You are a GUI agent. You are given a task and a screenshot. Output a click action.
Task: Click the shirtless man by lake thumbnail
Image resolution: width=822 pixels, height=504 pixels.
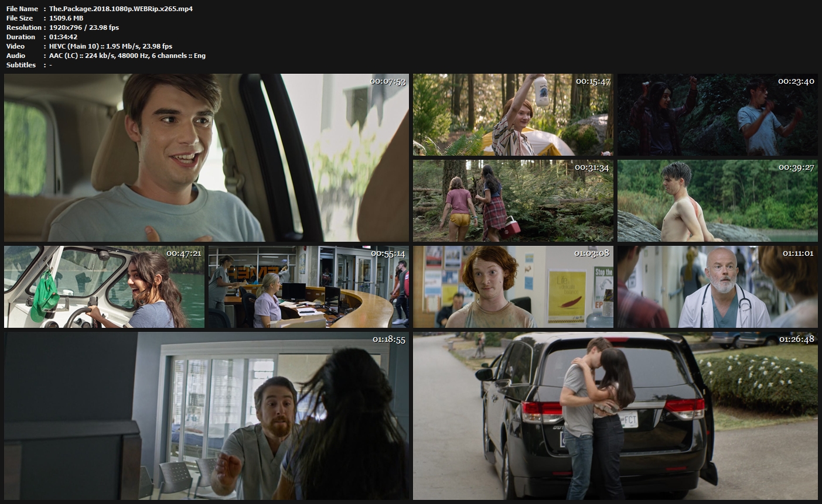click(x=717, y=201)
